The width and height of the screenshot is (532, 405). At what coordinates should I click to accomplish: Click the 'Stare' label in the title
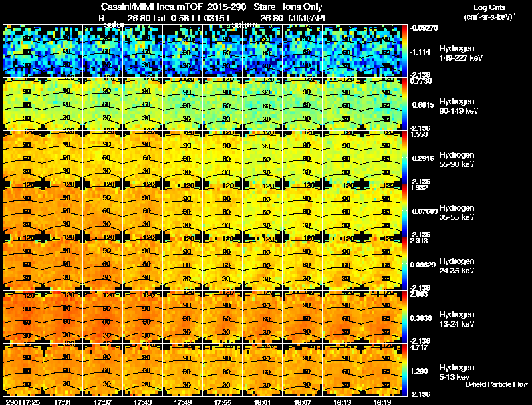pyautogui.click(x=265, y=7)
